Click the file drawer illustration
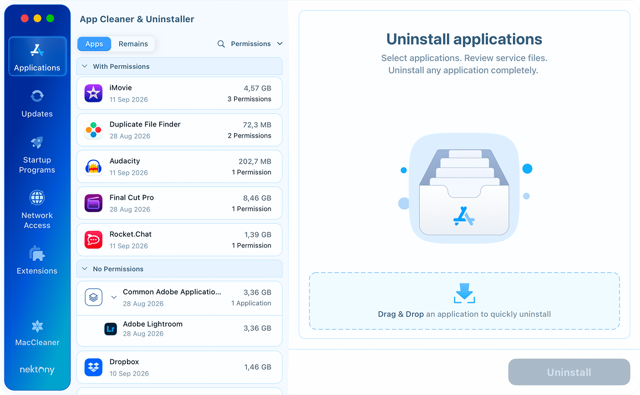This screenshot has width=640, height=395. (464, 189)
